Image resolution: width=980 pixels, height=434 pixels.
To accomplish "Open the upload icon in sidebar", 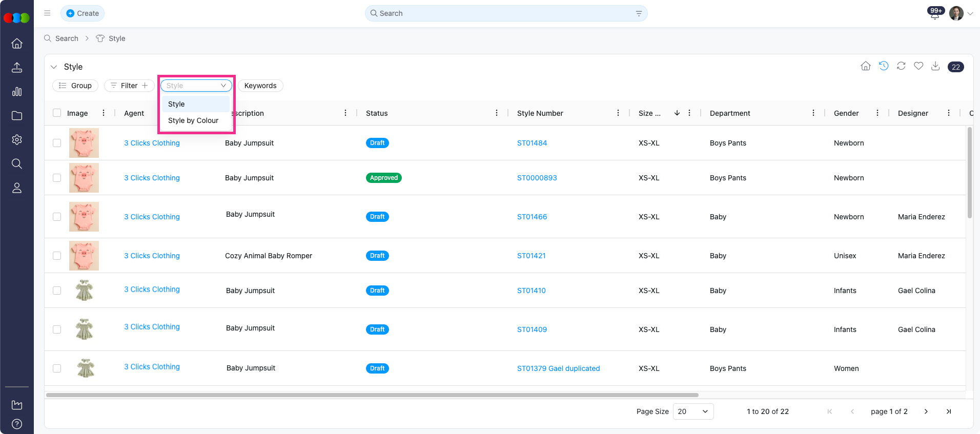I will [17, 68].
